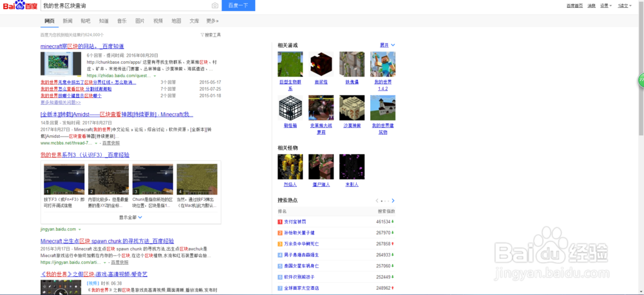
Task: Switch to the 知道 tab
Action: pos(104,21)
